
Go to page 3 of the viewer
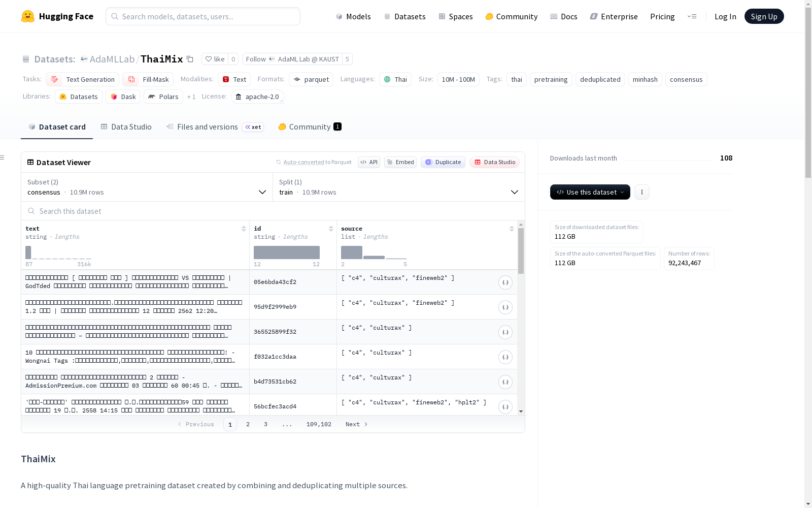265,424
